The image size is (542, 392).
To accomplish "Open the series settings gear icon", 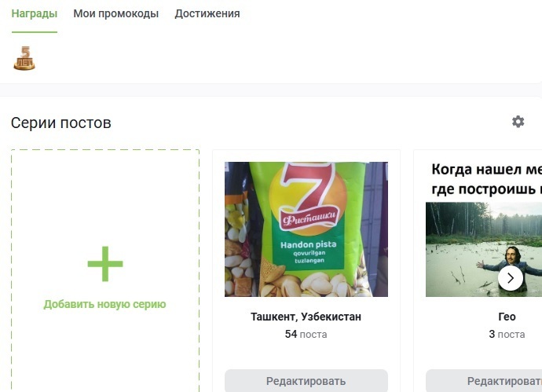I will (x=518, y=122).
